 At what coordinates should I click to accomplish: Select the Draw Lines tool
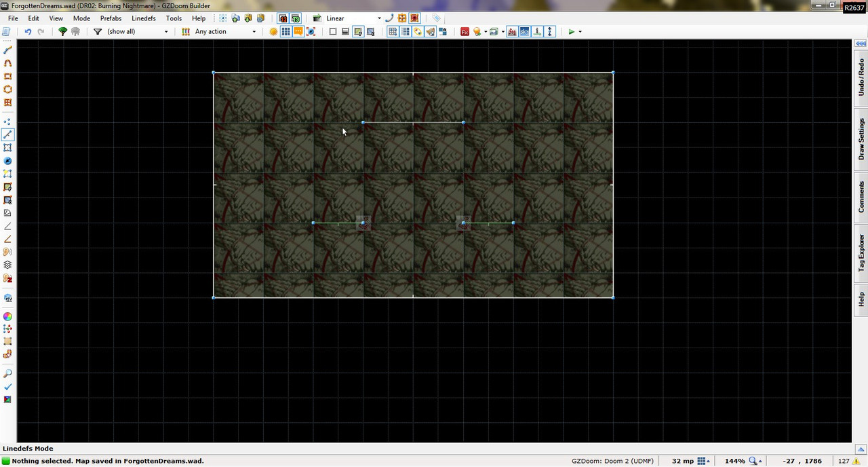[8, 50]
